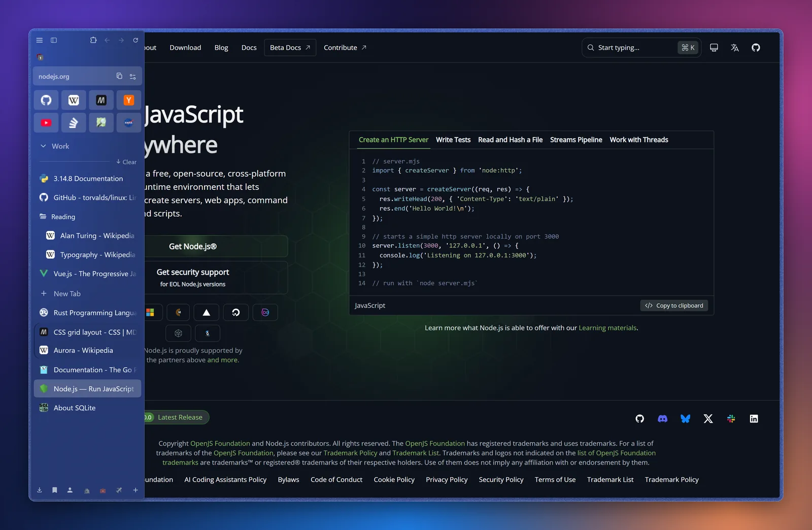Switch to Vue.js sidebar tab
The height and width of the screenshot is (530, 812).
coord(87,274)
